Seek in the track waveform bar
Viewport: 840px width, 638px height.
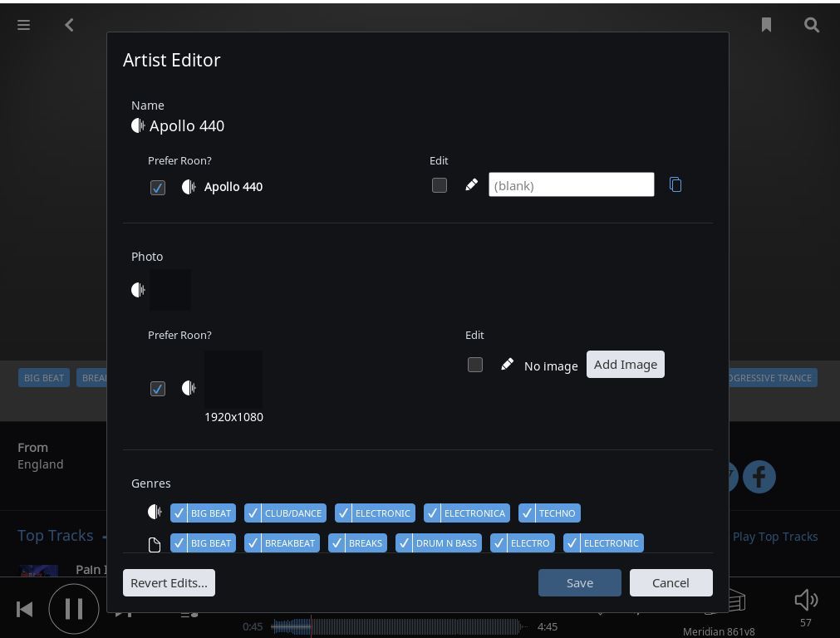click(397, 626)
